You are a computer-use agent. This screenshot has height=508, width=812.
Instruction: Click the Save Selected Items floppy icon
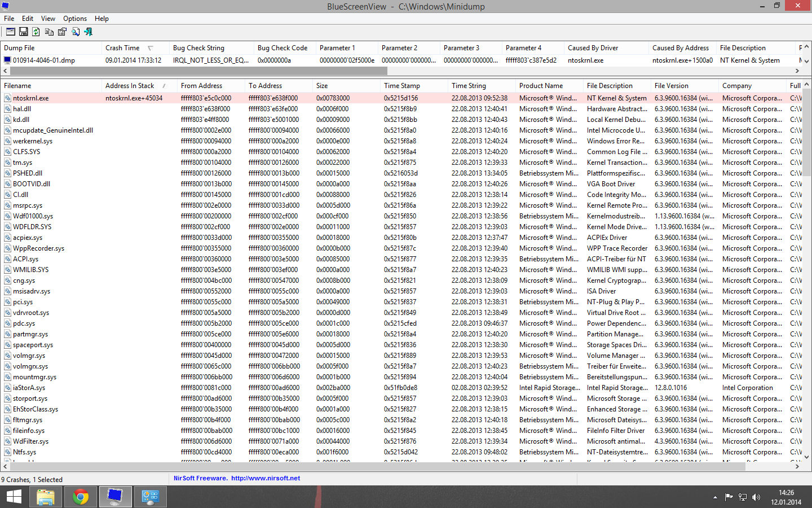pos(24,32)
